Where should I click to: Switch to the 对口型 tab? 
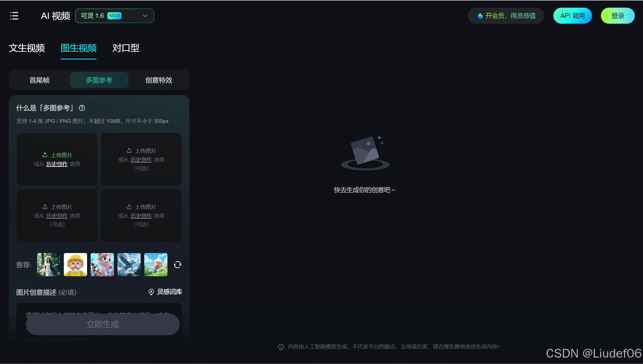126,48
